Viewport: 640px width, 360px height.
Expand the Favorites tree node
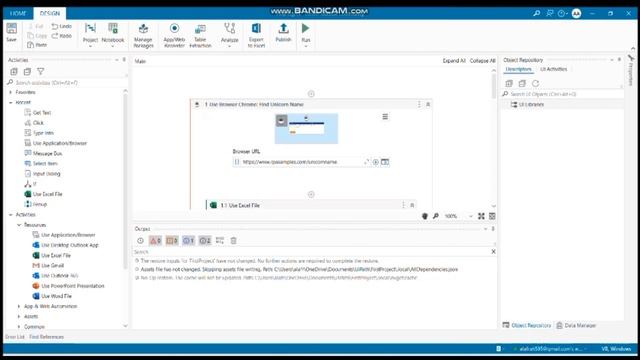pos(11,92)
